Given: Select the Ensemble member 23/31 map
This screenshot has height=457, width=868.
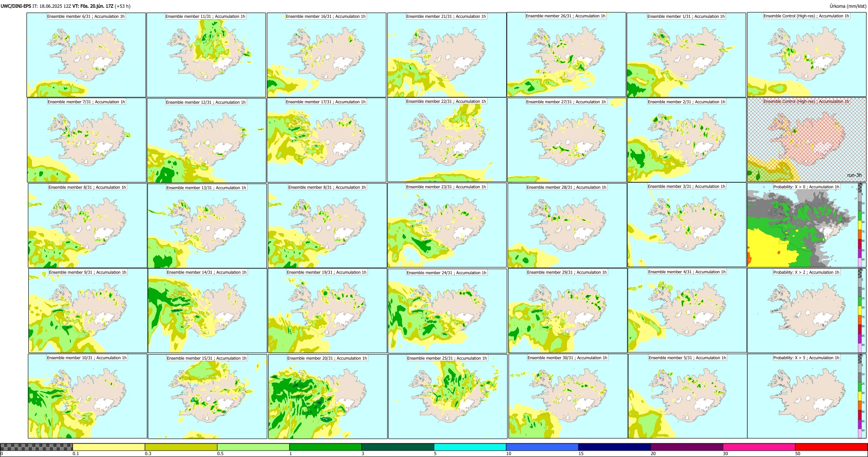Looking at the screenshot, I should (447, 225).
